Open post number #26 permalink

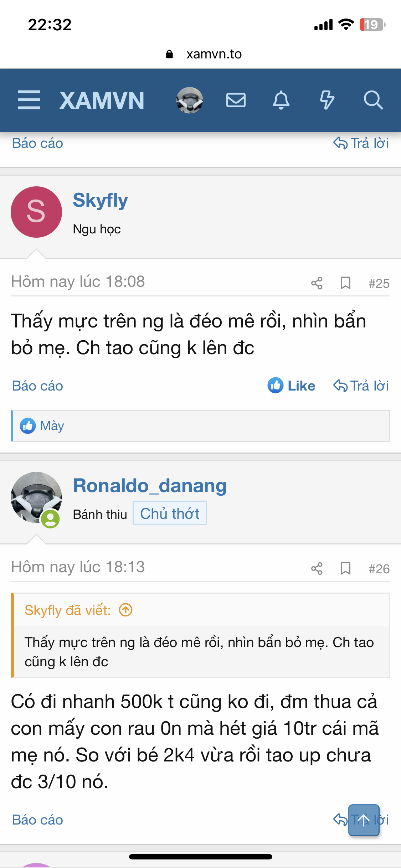pyautogui.click(x=379, y=569)
